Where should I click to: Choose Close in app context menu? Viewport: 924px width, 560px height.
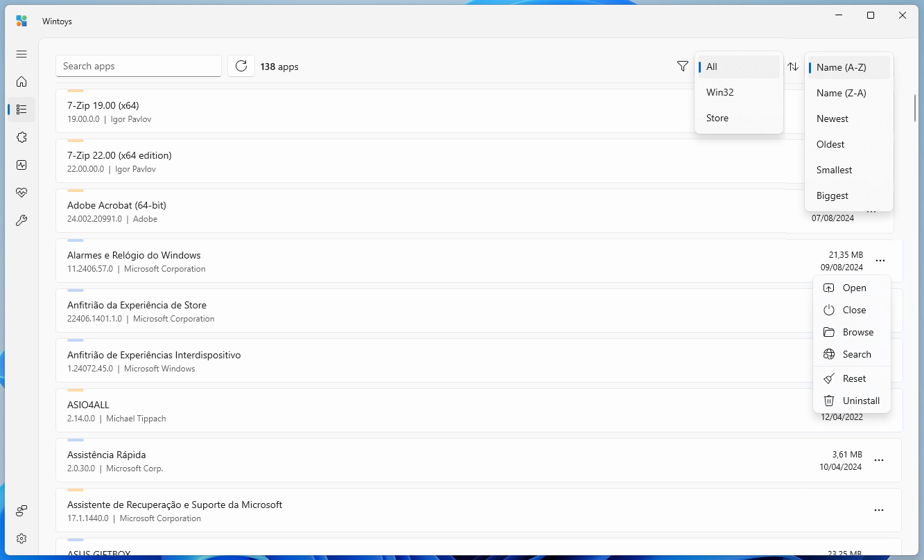(852, 310)
